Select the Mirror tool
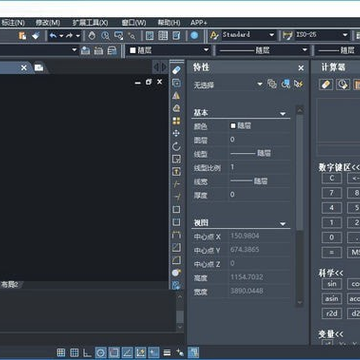 point(176,96)
